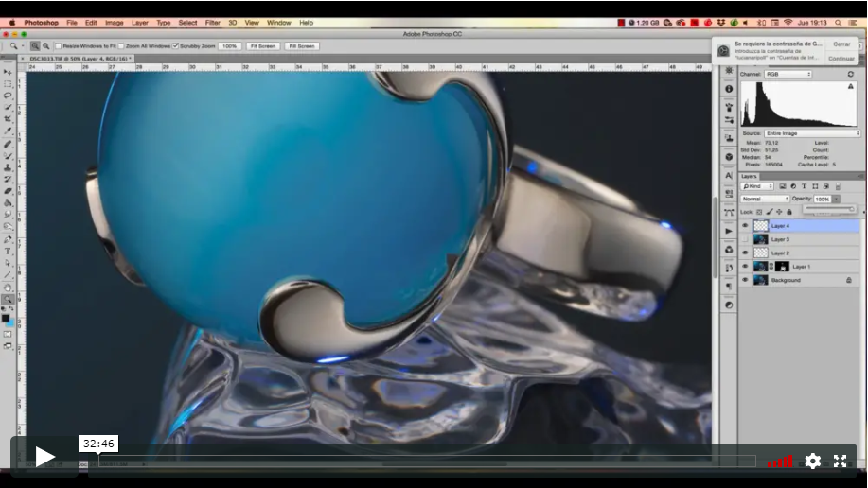The height and width of the screenshot is (488, 868).
Task: Select the Crop tool
Action: coord(8,119)
